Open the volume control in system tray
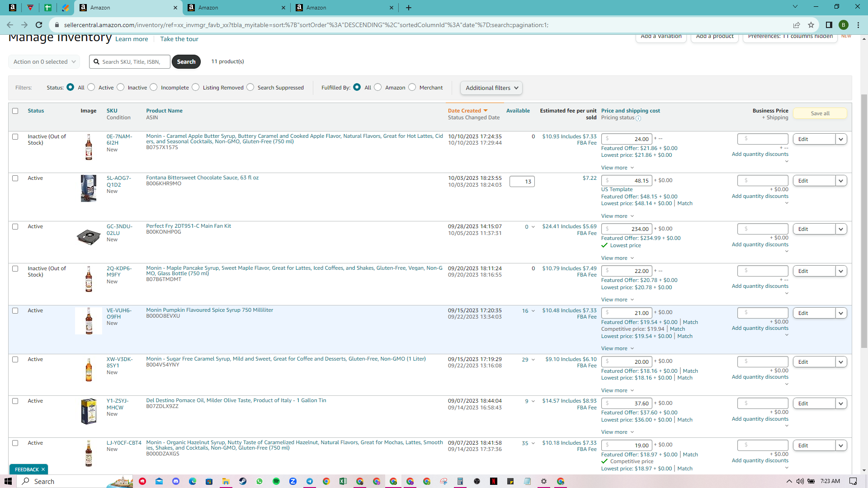Image resolution: width=868 pixels, height=488 pixels. point(800,481)
